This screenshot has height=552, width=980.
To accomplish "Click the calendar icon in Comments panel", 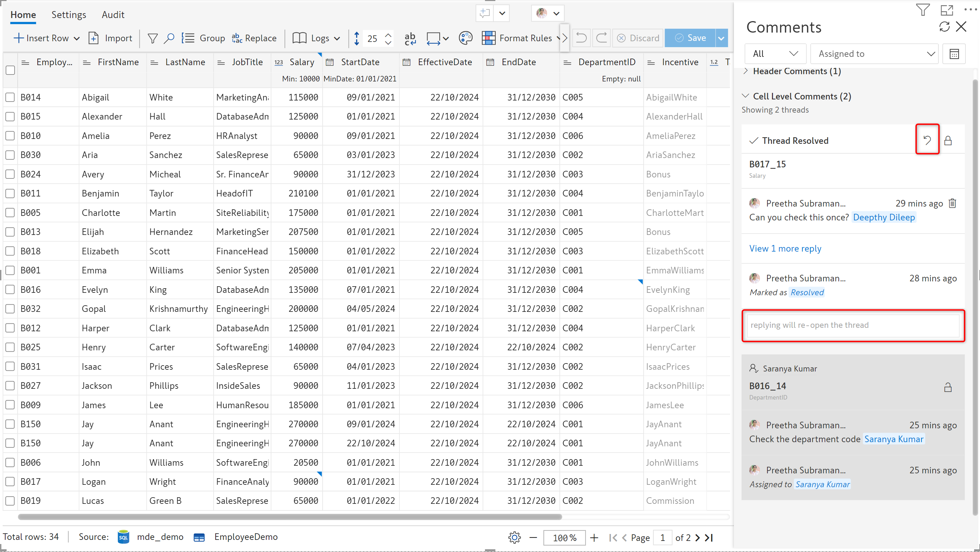I will tap(954, 54).
